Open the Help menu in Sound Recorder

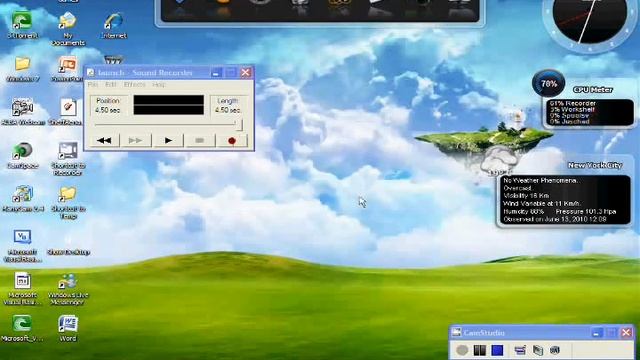159,84
